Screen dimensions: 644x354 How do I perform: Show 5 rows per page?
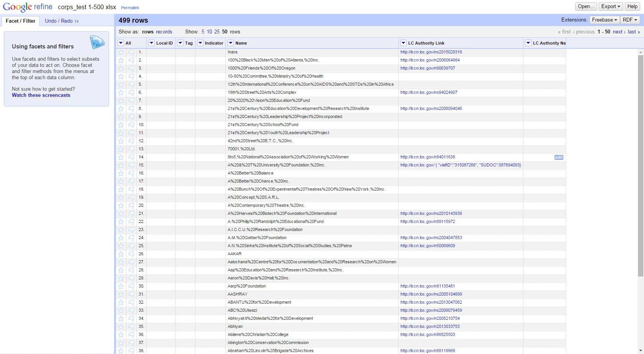click(203, 32)
